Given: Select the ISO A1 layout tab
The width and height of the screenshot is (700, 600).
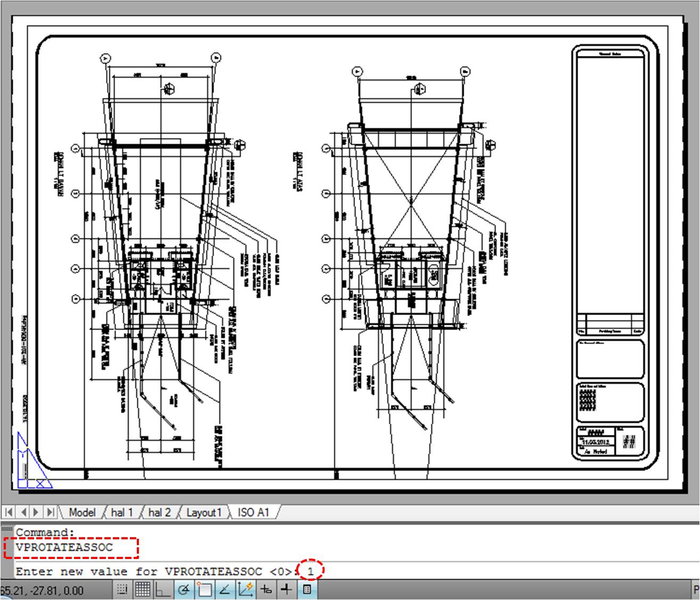Looking at the screenshot, I should click(253, 513).
